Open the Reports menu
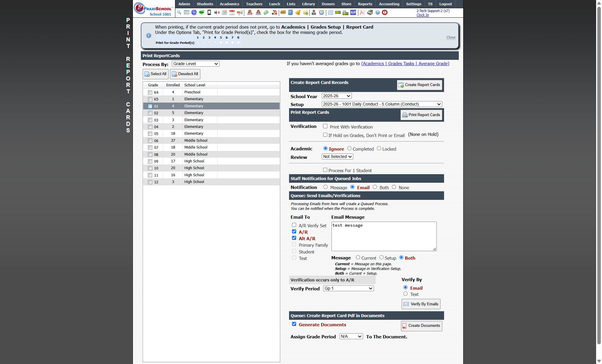602x364 pixels. click(x=365, y=4)
